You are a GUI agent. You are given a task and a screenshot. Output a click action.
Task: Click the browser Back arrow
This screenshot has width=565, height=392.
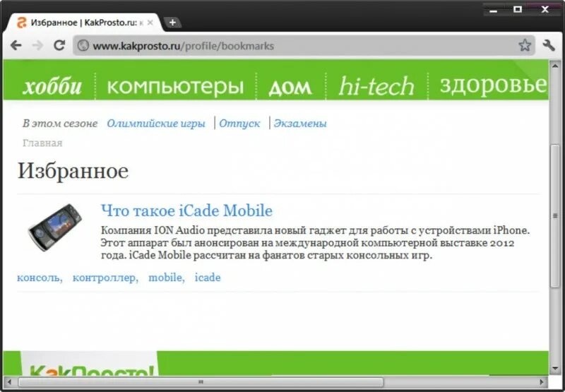point(16,45)
